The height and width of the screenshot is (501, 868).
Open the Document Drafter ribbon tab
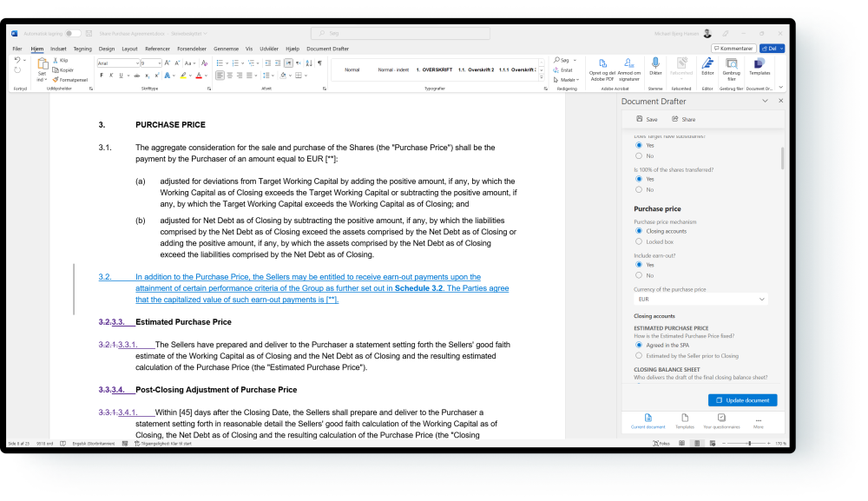click(x=328, y=49)
